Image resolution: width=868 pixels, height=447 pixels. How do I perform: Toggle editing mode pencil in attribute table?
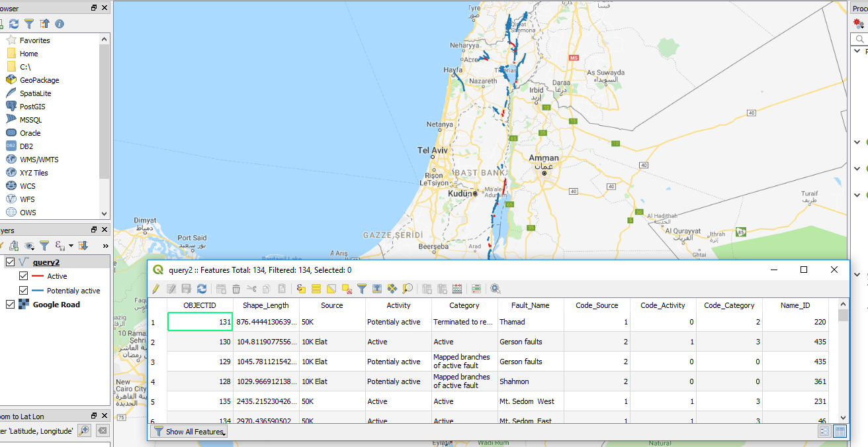click(156, 289)
